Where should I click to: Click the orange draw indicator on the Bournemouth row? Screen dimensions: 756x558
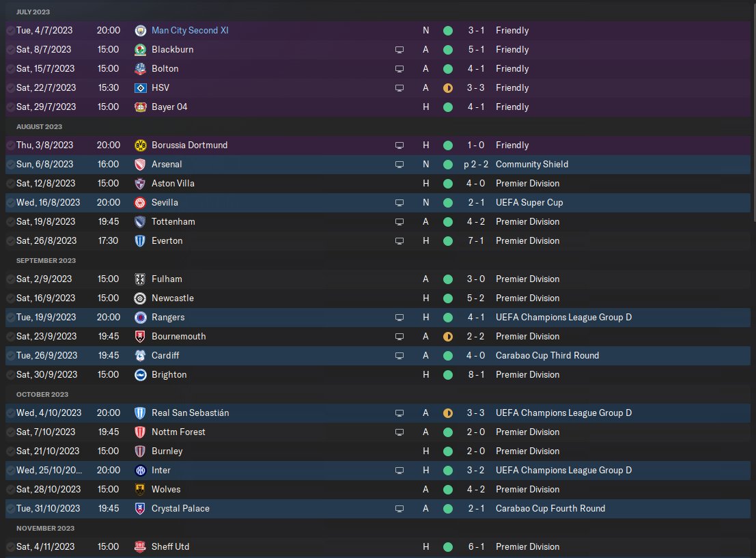point(448,337)
